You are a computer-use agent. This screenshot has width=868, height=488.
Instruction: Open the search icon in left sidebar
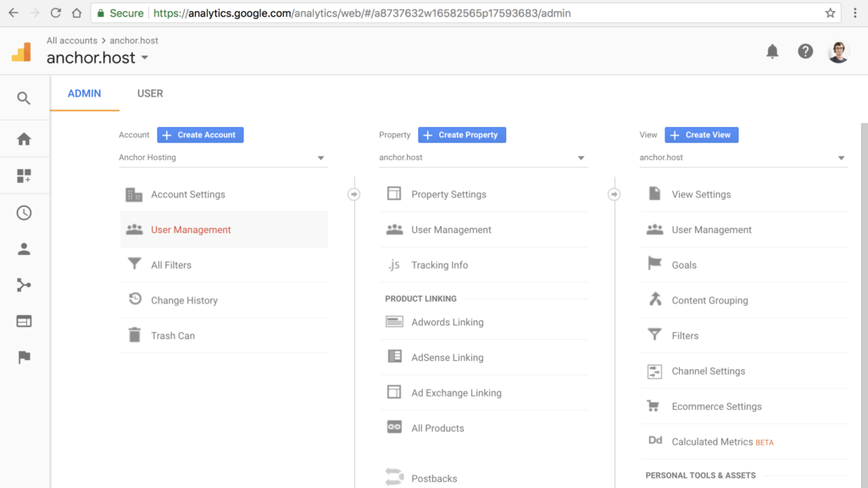pos(24,98)
